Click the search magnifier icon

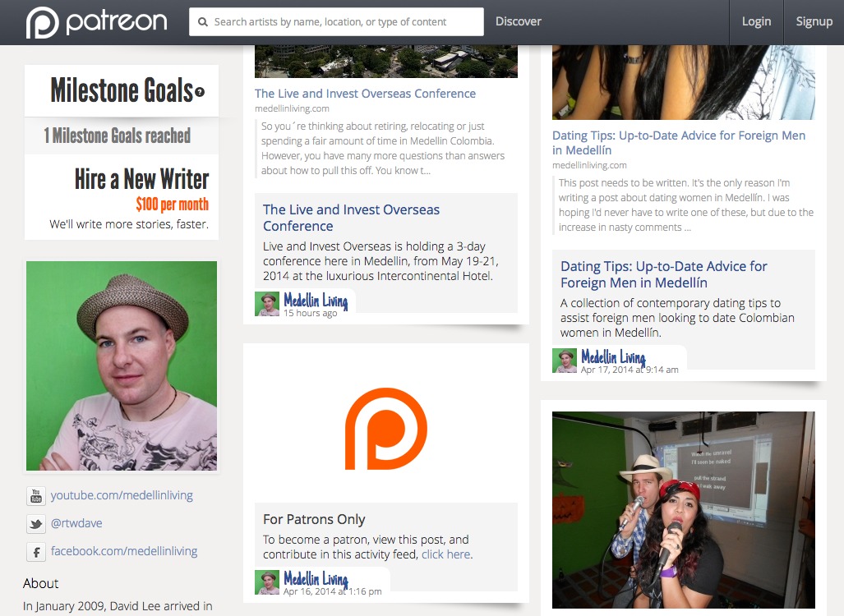tap(203, 22)
